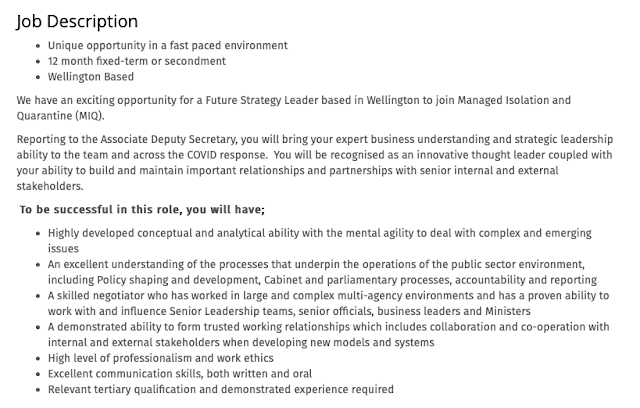Screen dimensions: 640x408
Task: Click the 'Quarantine (MIQ).' text
Action: pyautogui.click(x=60, y=116)
